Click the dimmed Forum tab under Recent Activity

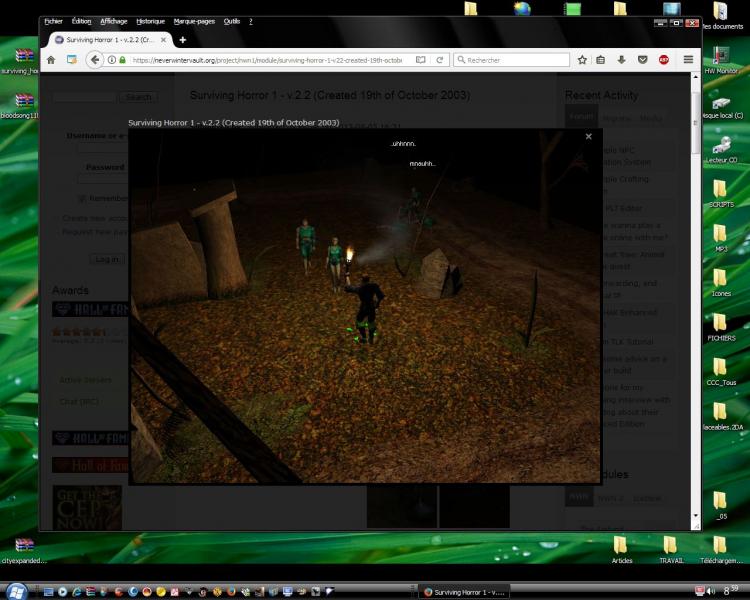click(x=582, y=116)
